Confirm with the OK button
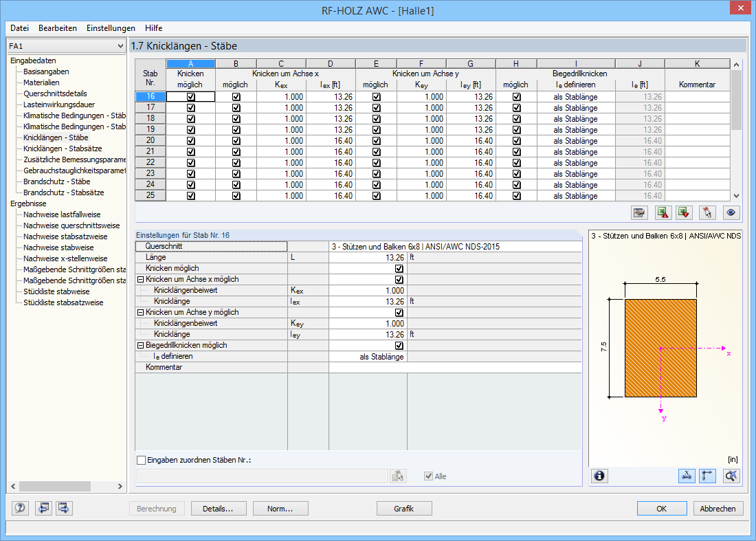The height and width of the screenshot is (541, 756). [x=661, y=508]
